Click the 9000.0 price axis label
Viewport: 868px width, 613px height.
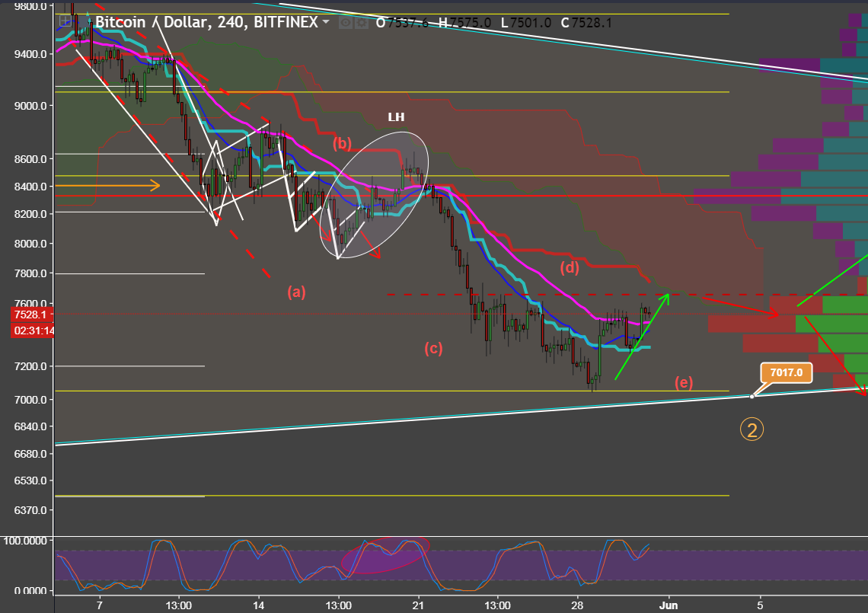30,106
